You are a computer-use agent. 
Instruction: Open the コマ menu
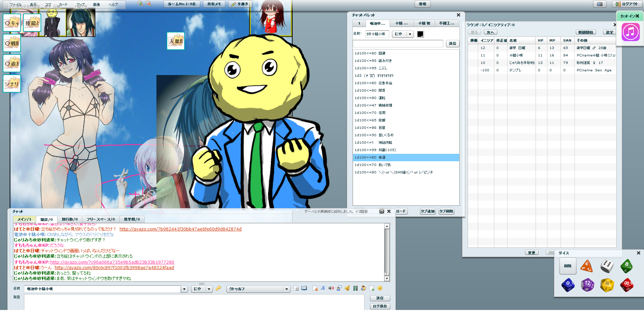pos(48,5)
